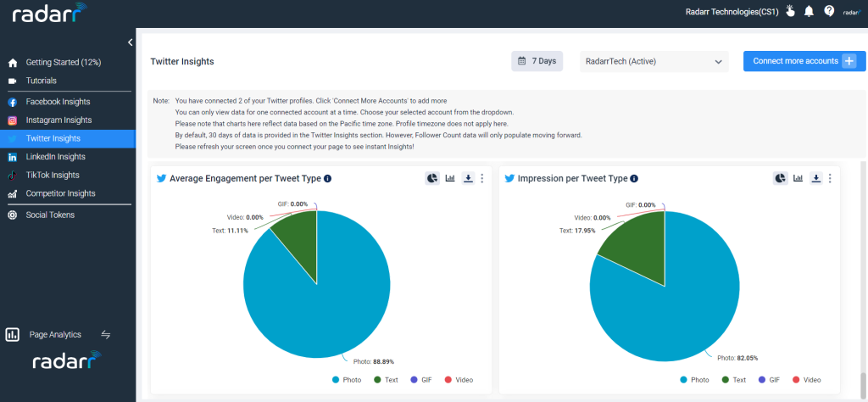Toggle GIF legend in Impression chart
The width and height of the screenshot is (868, 402).
768,380
